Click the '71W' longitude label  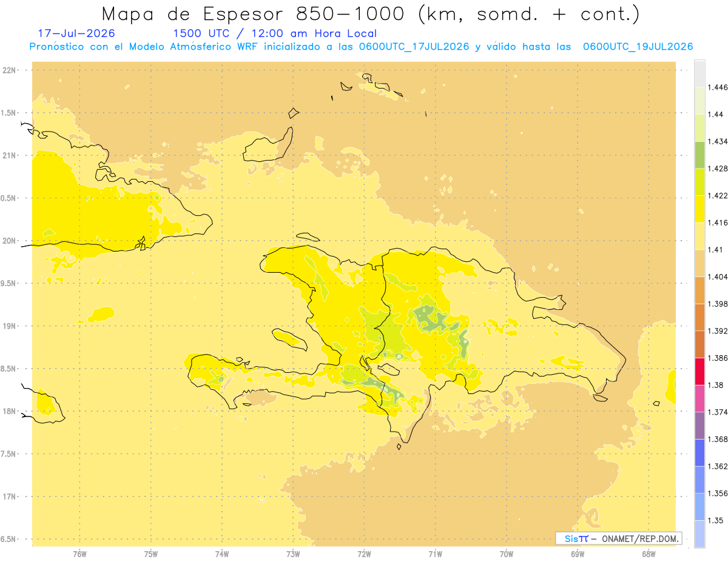tap(435, 554)
